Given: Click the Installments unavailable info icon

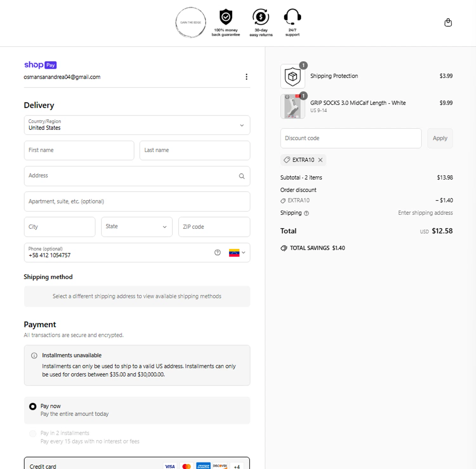Looking at the screenshot, I should (x=34, y=356).
